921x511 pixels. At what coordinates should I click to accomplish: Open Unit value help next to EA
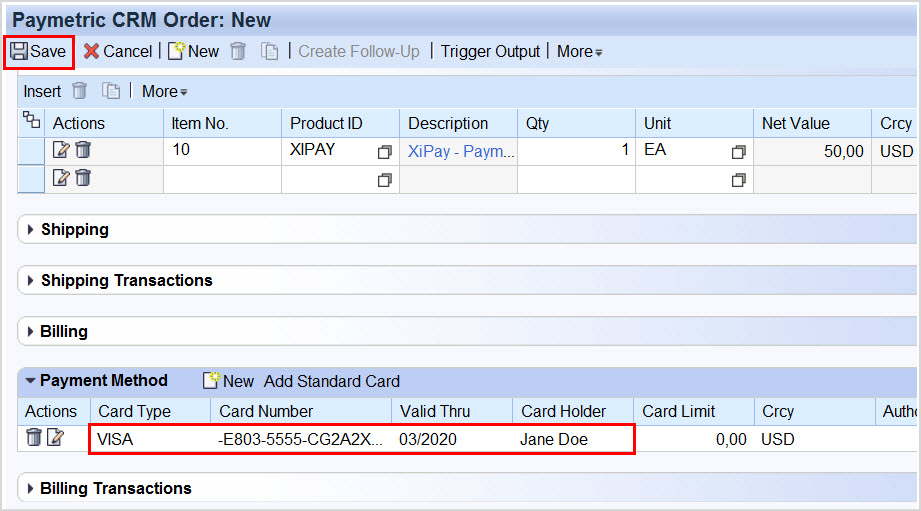coord(738,152)
